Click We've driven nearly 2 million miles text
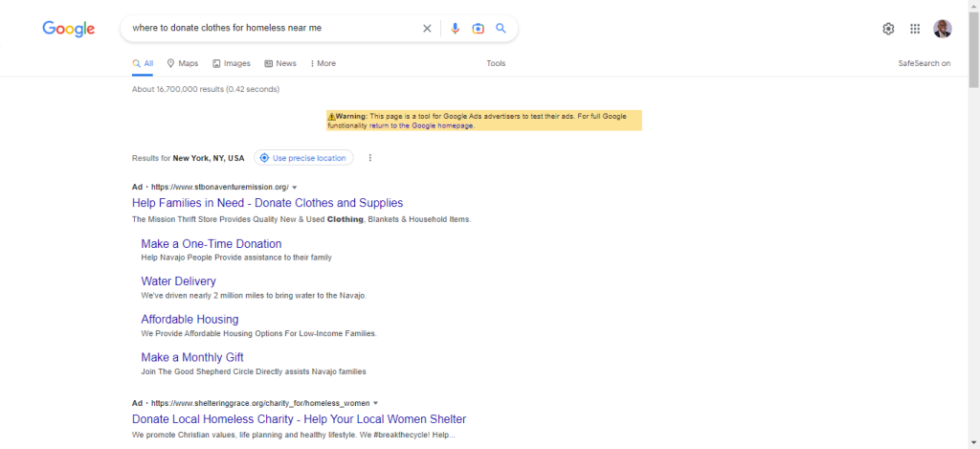 [x=254, y=296]
